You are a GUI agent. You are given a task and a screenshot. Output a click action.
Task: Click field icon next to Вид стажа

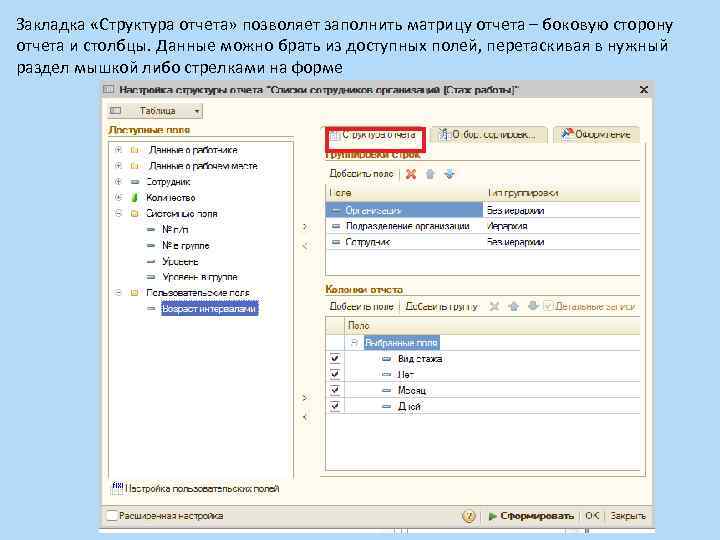click(387, 359)
